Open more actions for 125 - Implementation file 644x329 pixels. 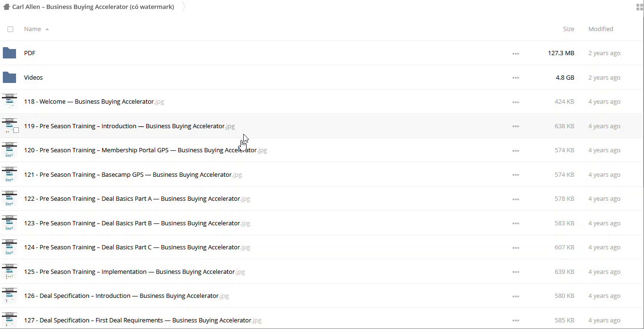click(x=516, y=272)
